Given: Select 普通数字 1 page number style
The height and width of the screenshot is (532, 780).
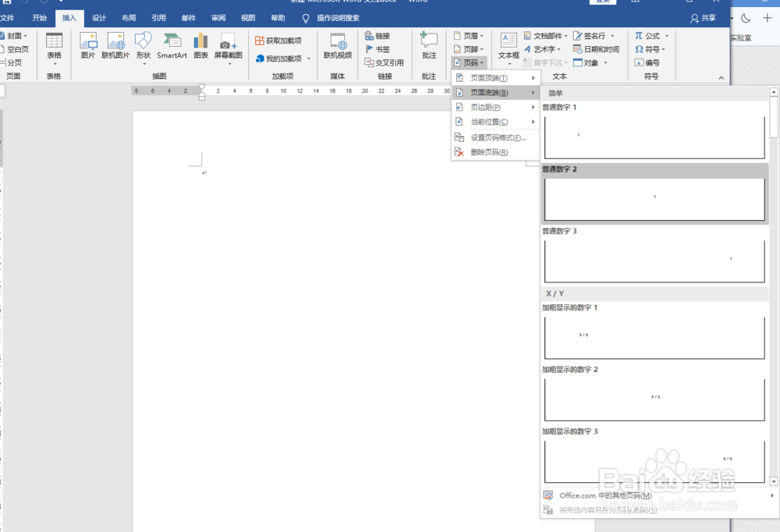Looking at the screenshot, I should coord(654,131).
